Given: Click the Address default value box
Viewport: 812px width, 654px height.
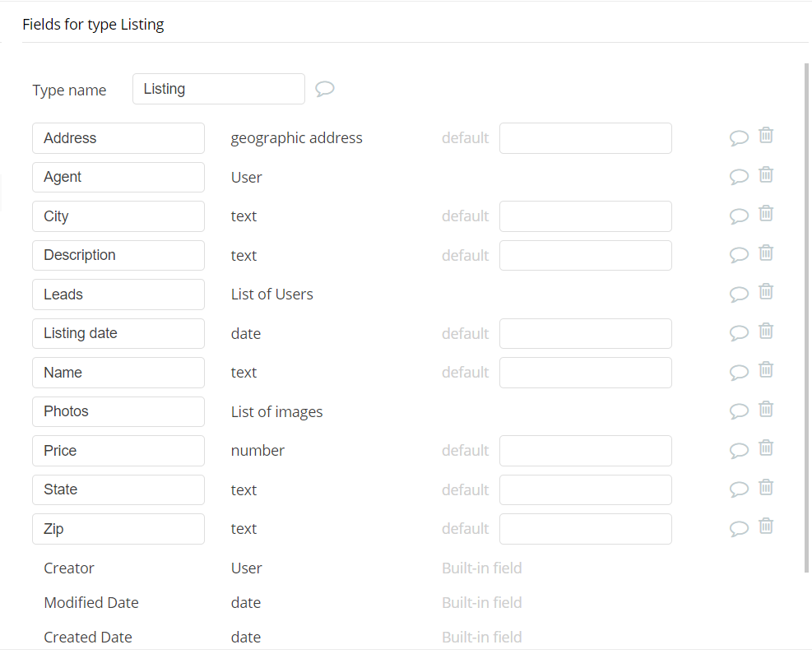Looking at the screenshot, I should (x=585, y=138).
